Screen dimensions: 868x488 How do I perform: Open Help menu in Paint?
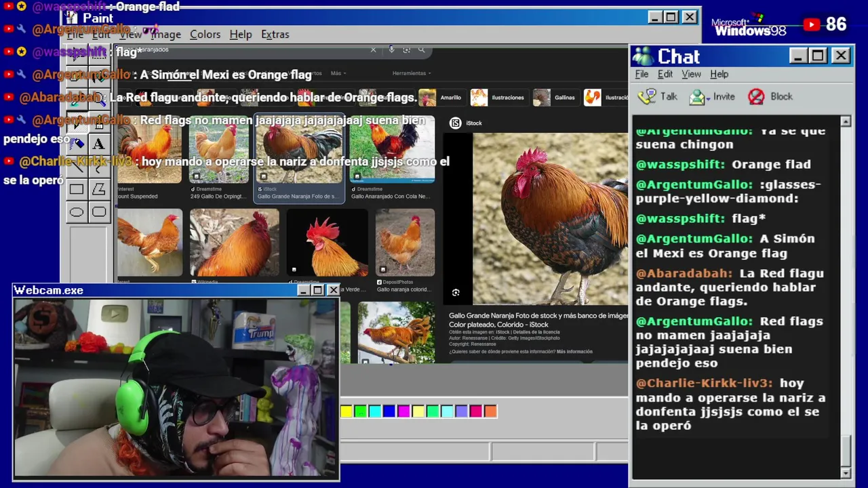click(x=241, y=35)
